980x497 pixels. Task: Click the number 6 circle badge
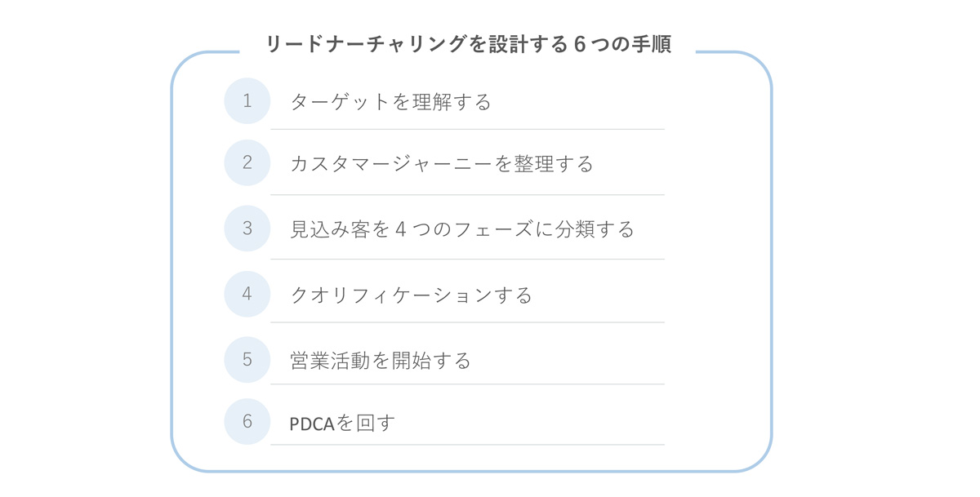click(247, 422)
